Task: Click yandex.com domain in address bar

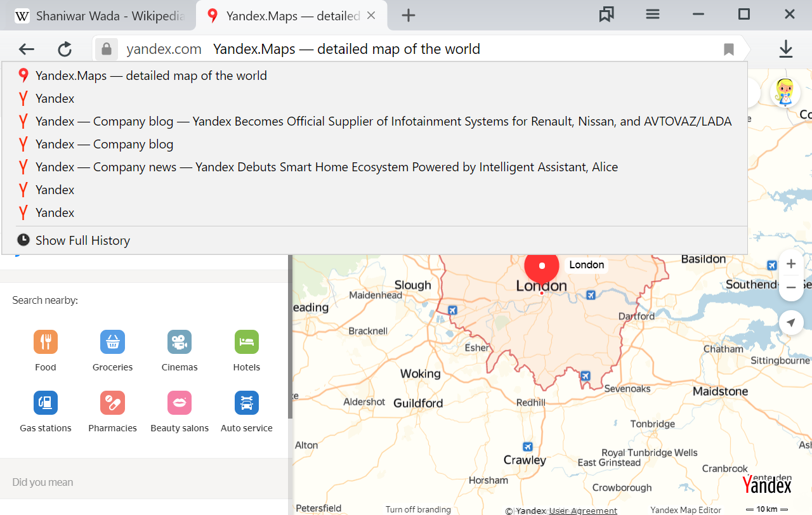Action: coord(164,49)
